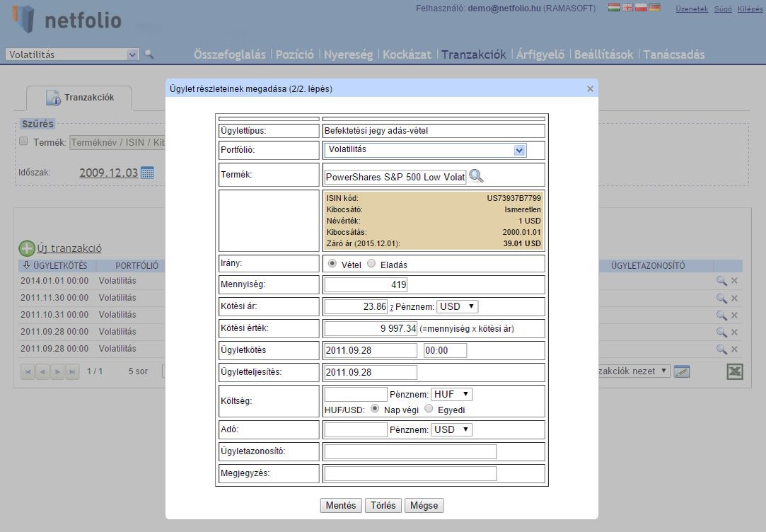Click the magnifier icon beside the Volatilitás selector
The image size is (766, 532).
tap(149, 54)
